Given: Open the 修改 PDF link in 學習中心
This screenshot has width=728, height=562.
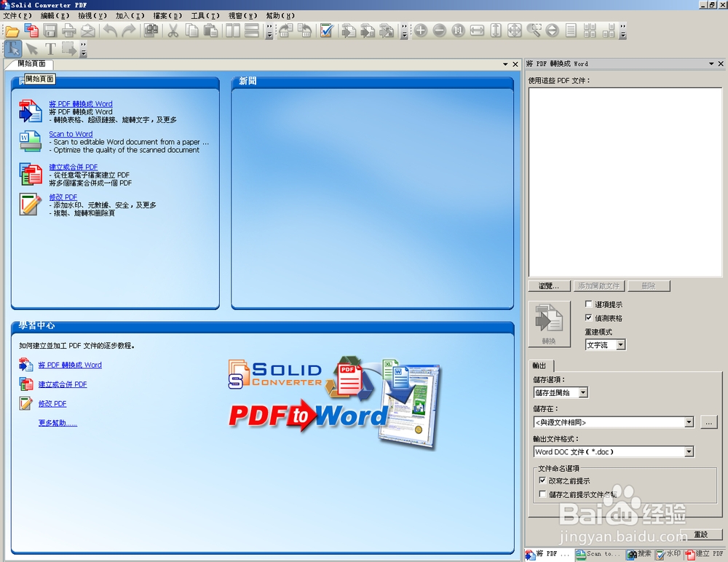Looking at the screenshot, I should click(52, 403).
